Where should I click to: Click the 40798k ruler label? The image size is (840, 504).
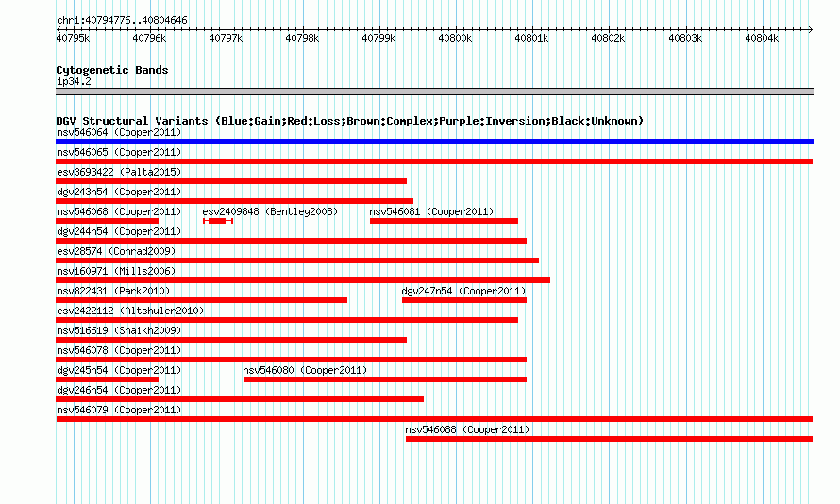[x=302, y=38]
